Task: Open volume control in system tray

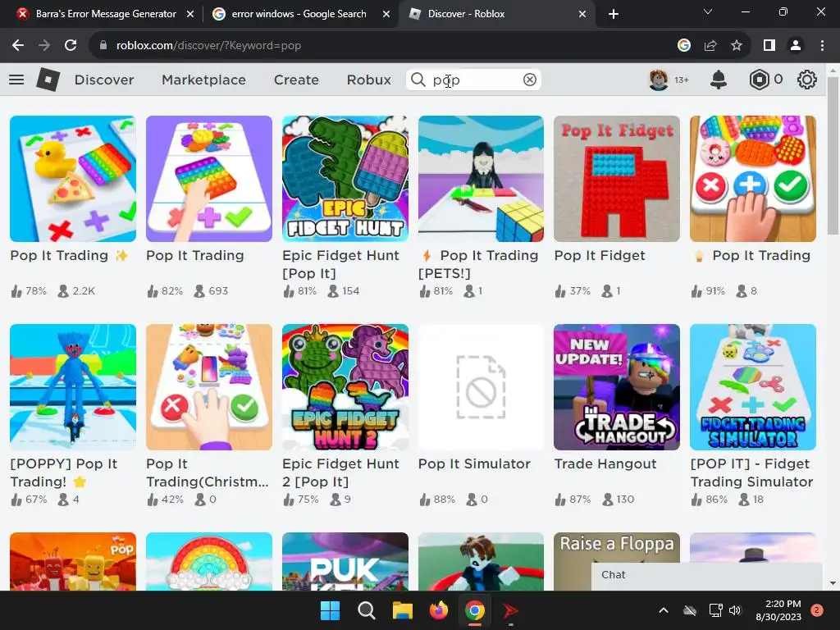Action: pyautogui.click(x=735, y=610)
